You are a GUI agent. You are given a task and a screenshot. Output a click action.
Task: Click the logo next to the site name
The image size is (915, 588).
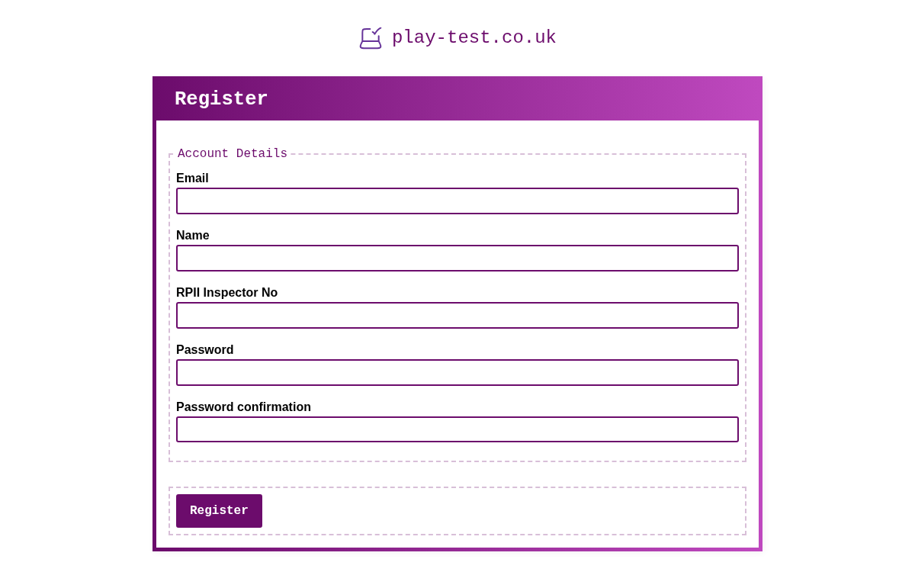click(x=371, y=37)
